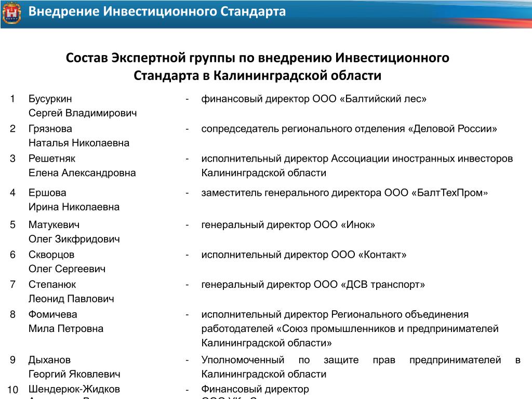532x399 pixels.
Task: Select the surname "Скворцов"
Action: [x=51, y=255]
